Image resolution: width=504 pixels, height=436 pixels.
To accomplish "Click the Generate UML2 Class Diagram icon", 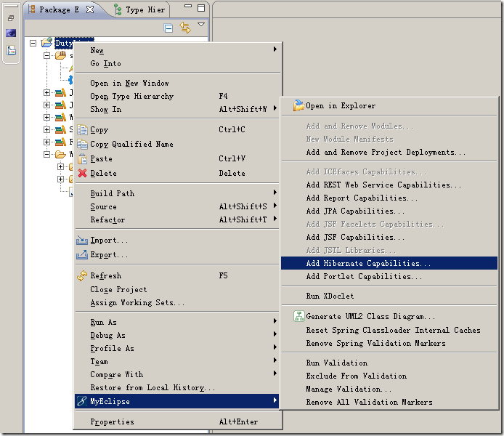I will [x=298, y=317].
